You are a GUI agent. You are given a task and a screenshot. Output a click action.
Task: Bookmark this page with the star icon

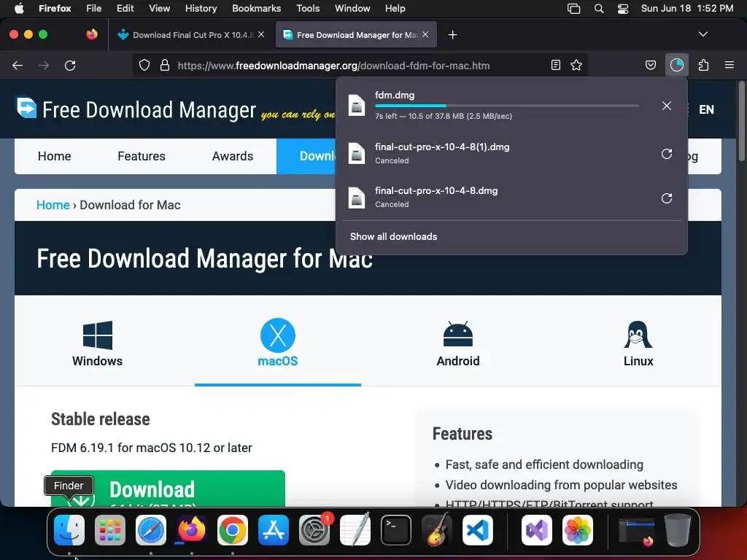pyautogui.click(x=576, y=65)
